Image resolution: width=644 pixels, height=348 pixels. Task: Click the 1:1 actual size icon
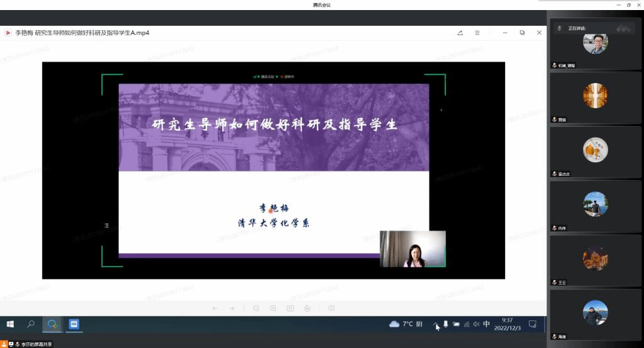coord(290,308)
